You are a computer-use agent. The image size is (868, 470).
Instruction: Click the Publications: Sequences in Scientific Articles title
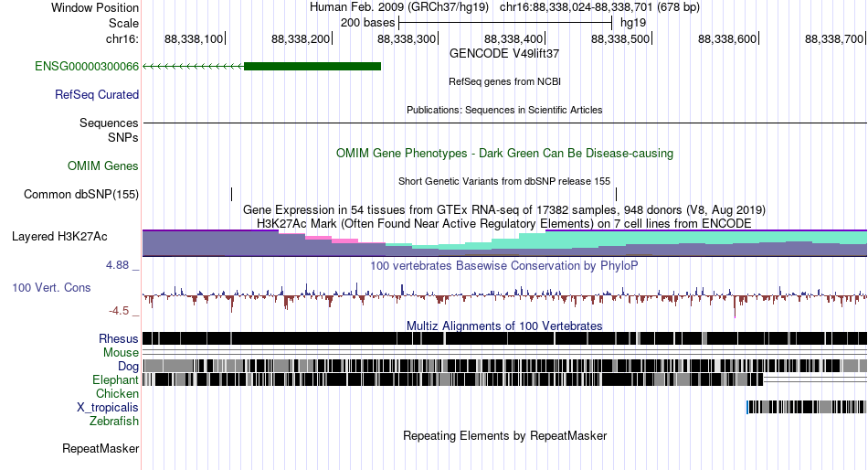click(504, 110)
